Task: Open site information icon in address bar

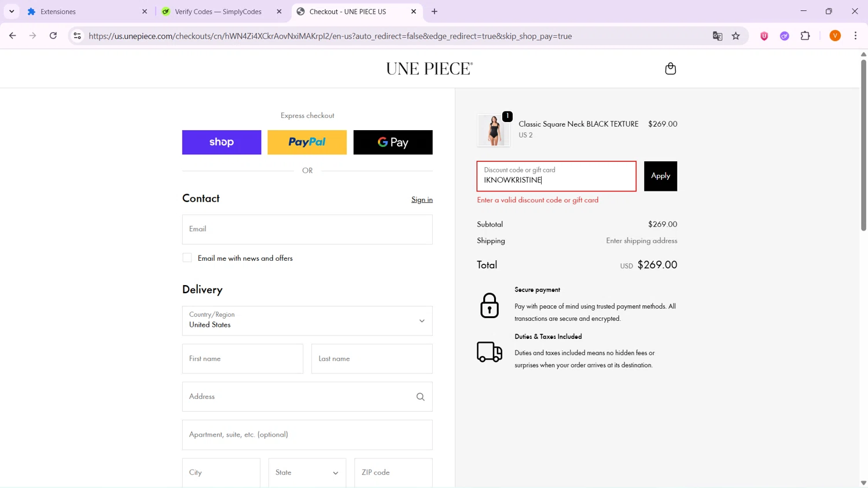Action: click(x=77, y=36)
